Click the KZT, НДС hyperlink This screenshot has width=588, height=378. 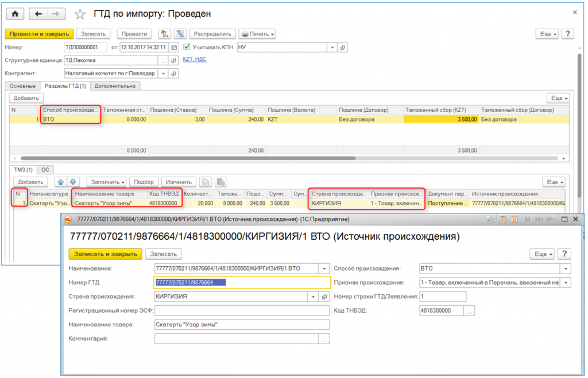coord(195,59)
